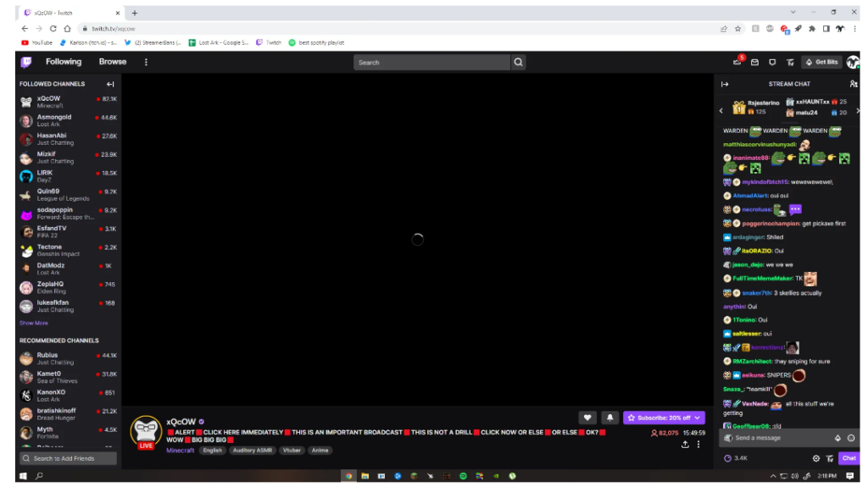
Task: Open the bits icon in message box
Action: click(837, 438)
